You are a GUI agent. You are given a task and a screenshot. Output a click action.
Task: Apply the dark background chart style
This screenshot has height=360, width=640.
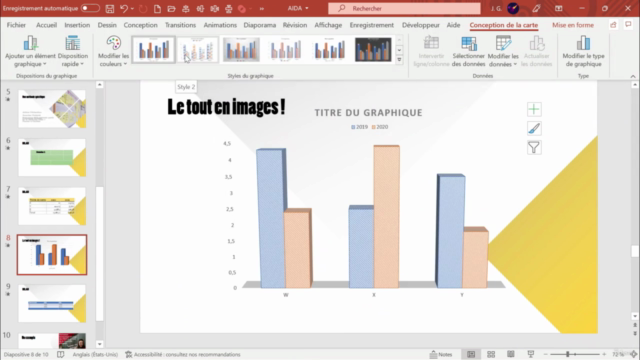point(373,49)
